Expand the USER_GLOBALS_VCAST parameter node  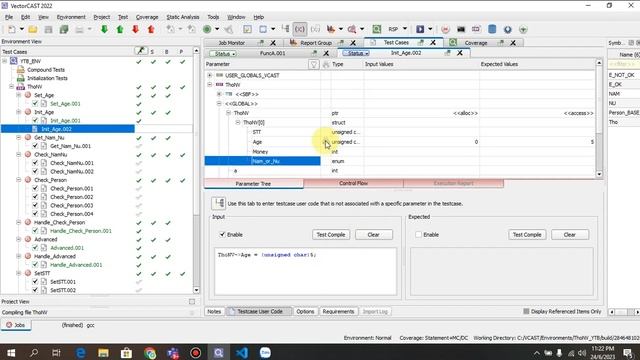click(x=209, y=75)
